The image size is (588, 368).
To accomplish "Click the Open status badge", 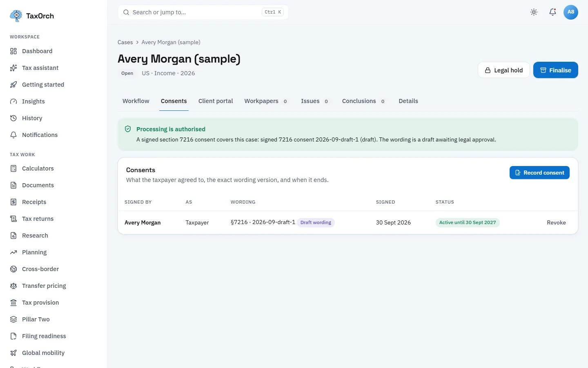I will [127, 74].
